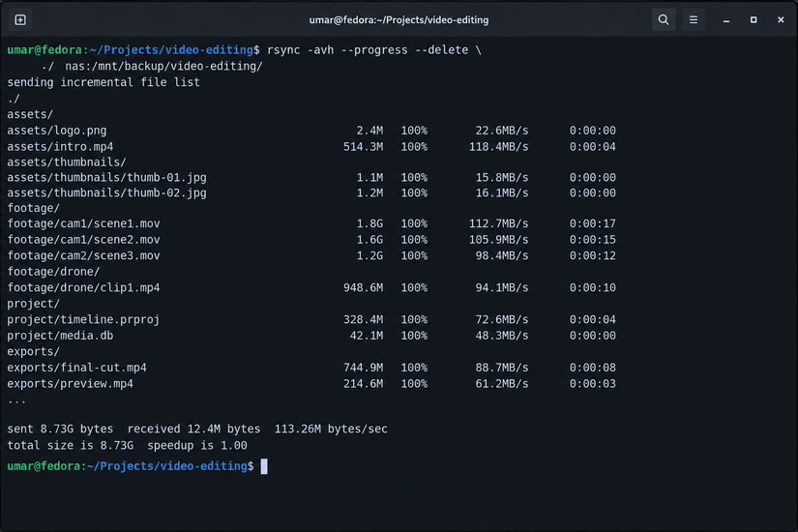Open the hamburger main menu
The height and width of the screenshot is (532, 798).
pyautogui.click(x=694, y=20)
